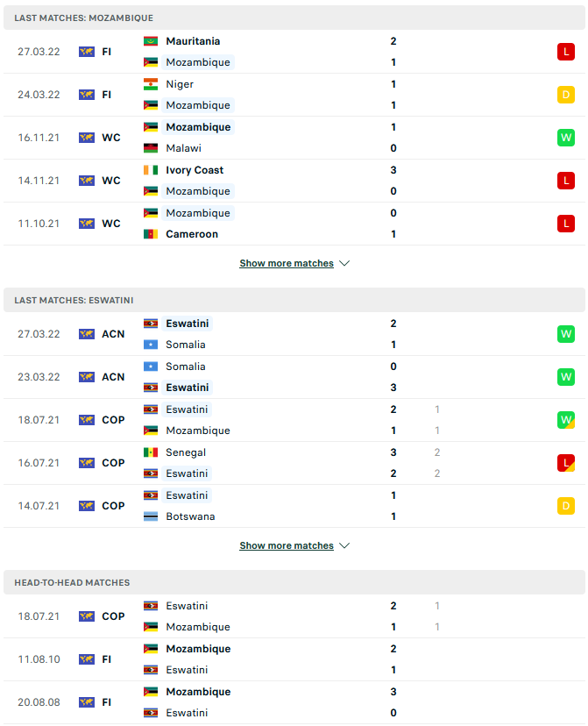Expand the chevron beside Eswatini's Show more matches
588x726 pixels.
pyautogui.click(x=344, y=545)
